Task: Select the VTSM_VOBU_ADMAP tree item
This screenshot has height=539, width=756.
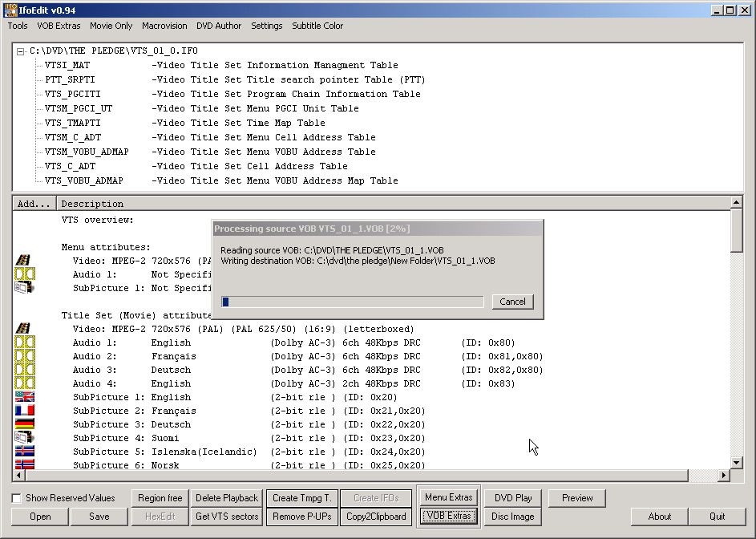Action: click(87, 152)
